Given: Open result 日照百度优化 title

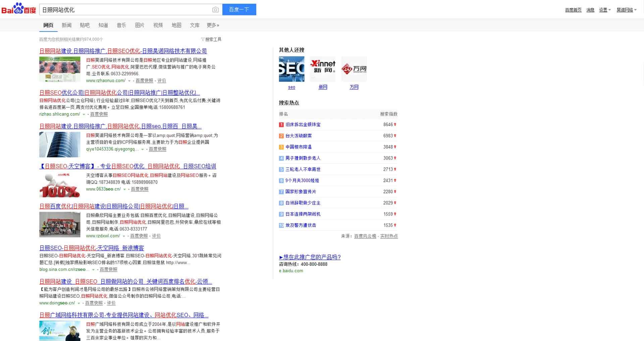Looking at the screenshot, I should click(x=114, y=206).
